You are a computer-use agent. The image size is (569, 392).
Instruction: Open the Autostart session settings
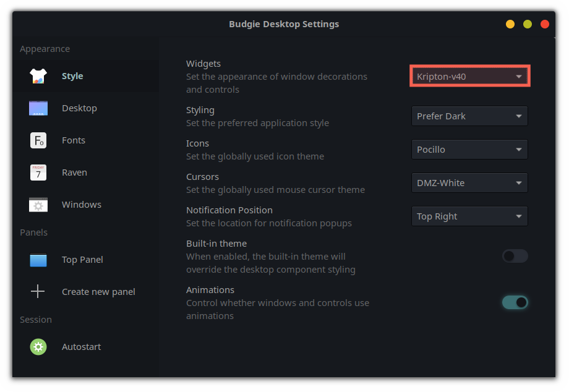(x=81, y=347)
